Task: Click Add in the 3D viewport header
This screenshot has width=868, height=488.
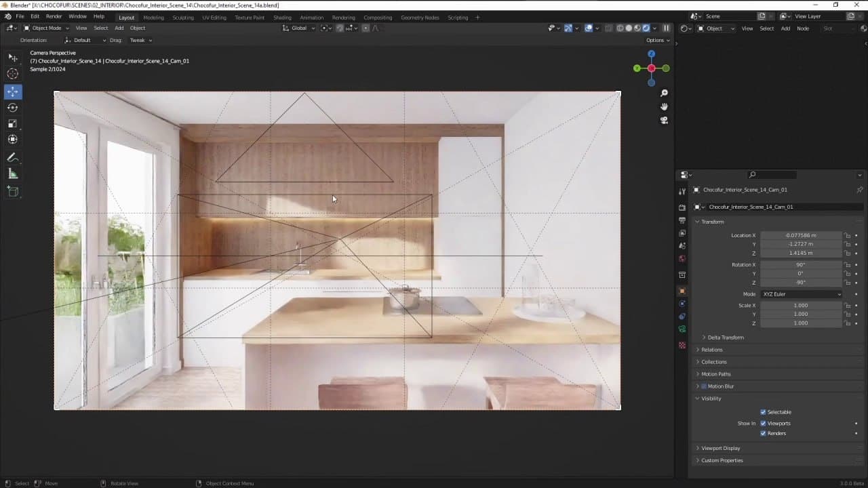Action: pos(119,28)
